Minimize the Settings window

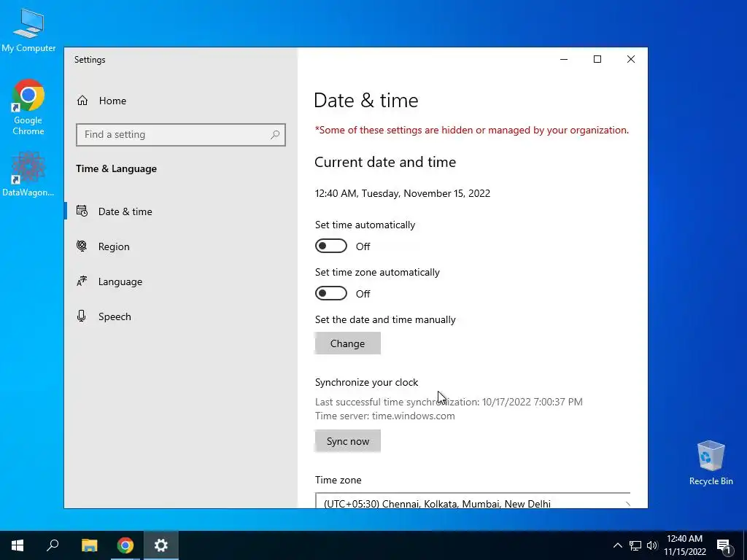pos(564,59)
